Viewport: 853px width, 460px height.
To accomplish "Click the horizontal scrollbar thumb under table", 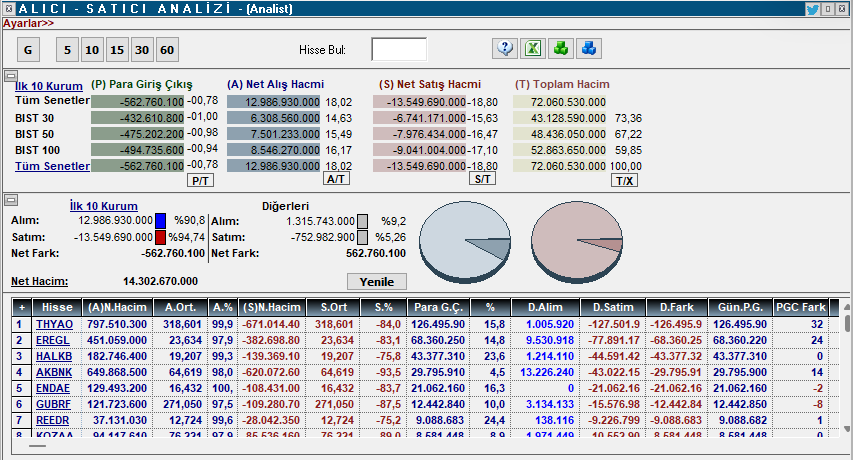I will tap(38, 446).
